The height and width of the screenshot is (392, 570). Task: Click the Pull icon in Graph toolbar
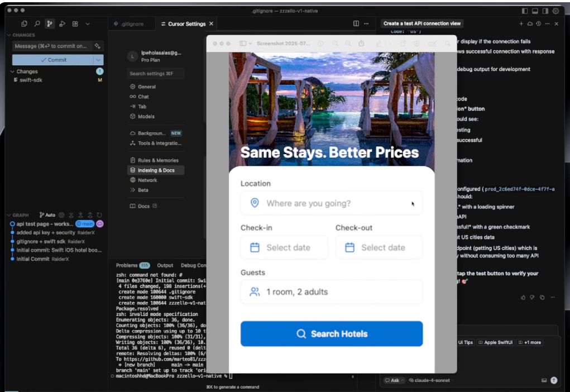(81, 215)
